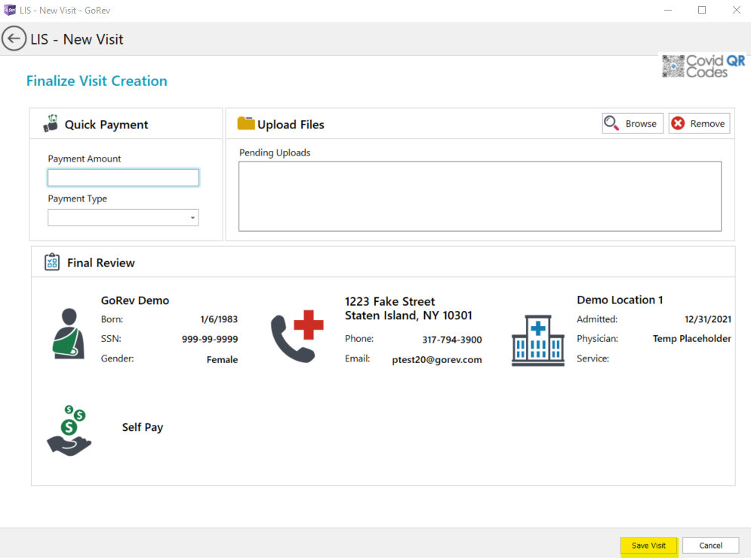
Task: Click the address 1223 Fake Street
Action: [x=390, y=301]
